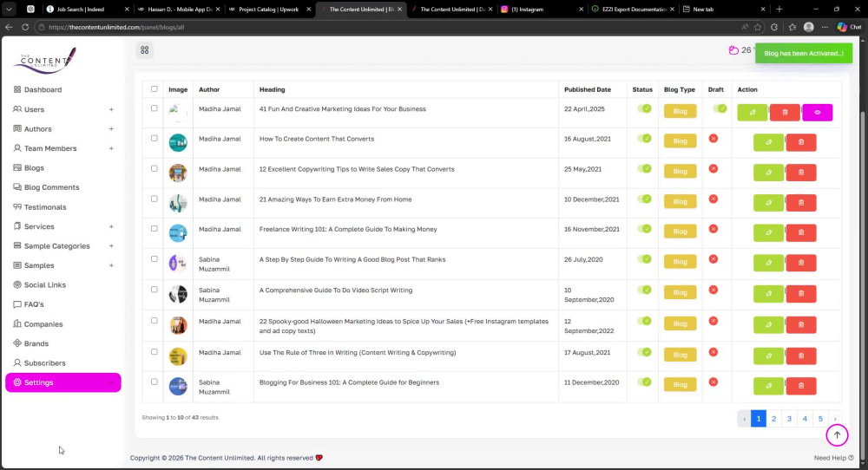
Task: Toggle status of 'Use The Rule of Three' blog
Action: click(x=644, y=352)
